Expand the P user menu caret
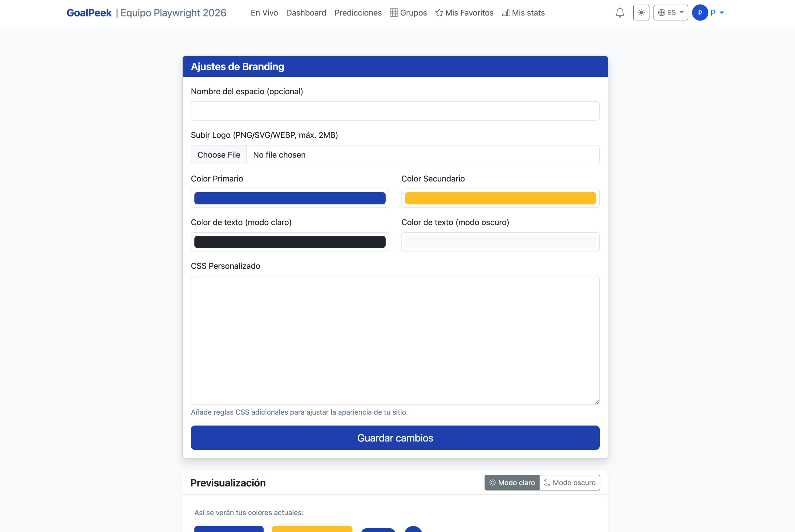 pos(722,12)
